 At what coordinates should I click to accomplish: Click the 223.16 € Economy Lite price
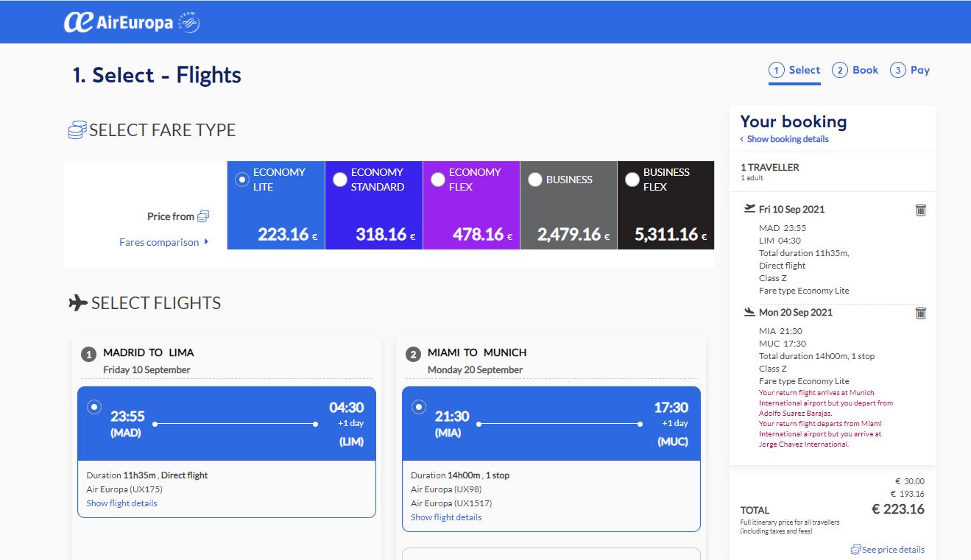coord(288,235)
